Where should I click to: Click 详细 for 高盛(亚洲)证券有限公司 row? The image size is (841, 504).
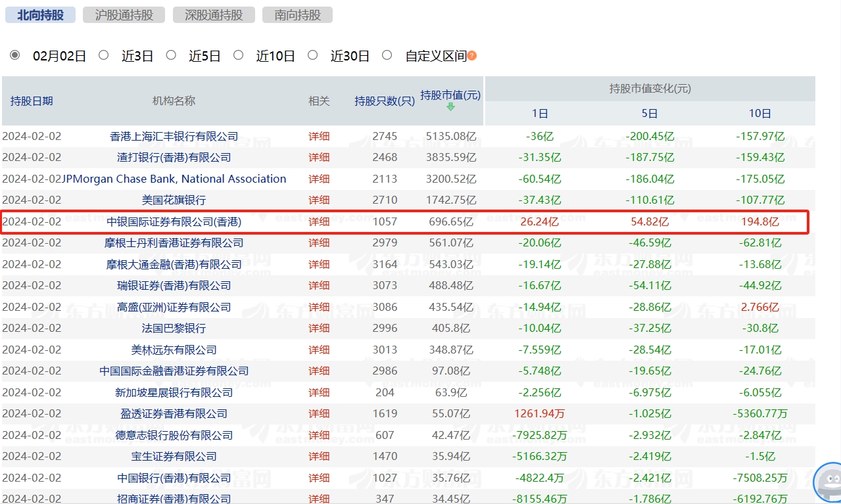point(319,307)
